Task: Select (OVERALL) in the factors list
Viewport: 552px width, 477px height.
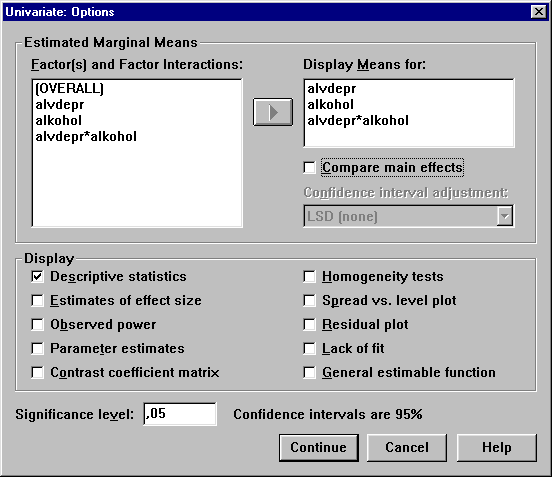Action: 69,88
